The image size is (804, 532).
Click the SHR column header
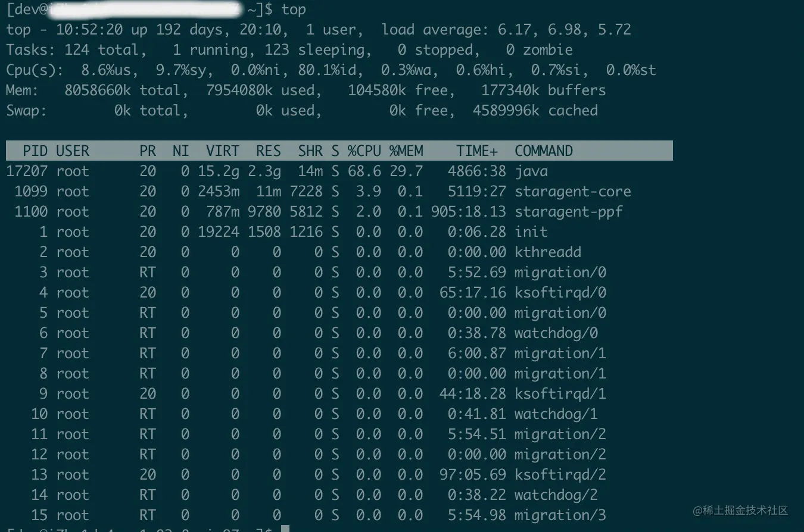[310, 151]
